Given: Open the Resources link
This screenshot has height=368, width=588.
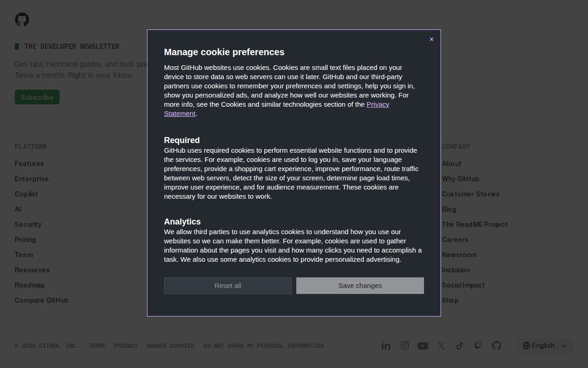Looking at the screenshot, I should click(x=32, y=270).
